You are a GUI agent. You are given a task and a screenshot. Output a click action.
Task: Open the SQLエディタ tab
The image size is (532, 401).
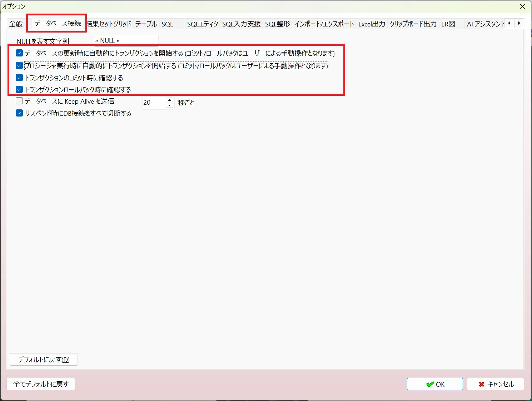click(203, 24)
